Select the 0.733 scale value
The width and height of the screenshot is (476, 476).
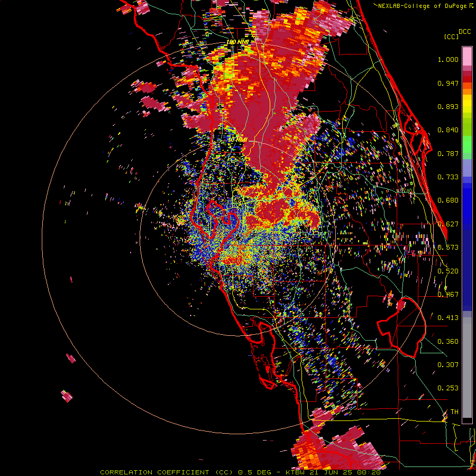tap(448, 177)
